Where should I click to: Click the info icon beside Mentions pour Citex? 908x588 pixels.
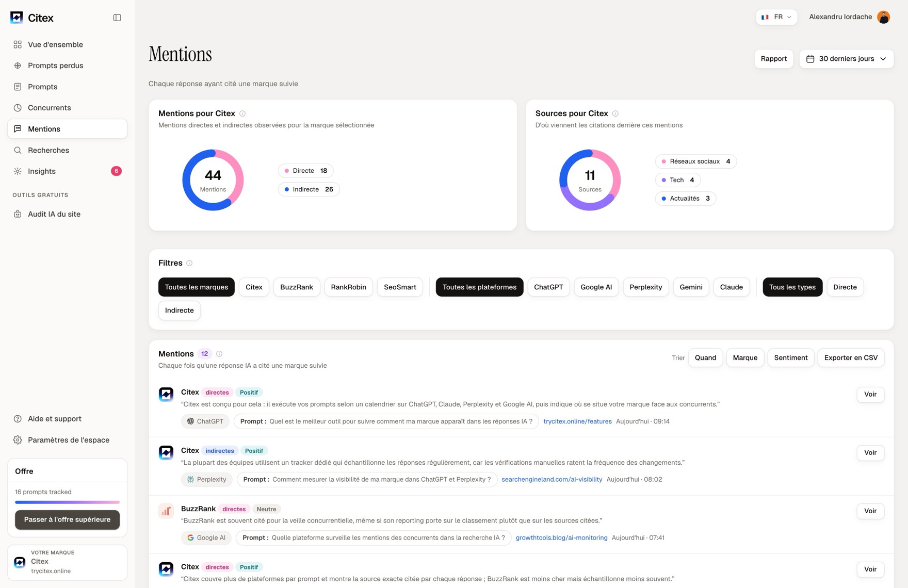[x=242, y=113]
